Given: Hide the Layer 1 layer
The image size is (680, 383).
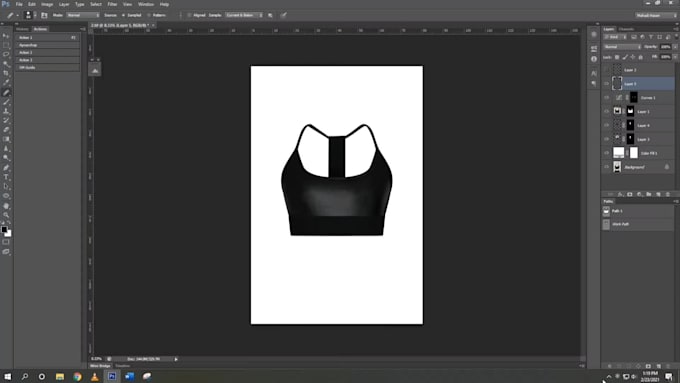Looking at the screenshot, I should (x=606, y=111).
